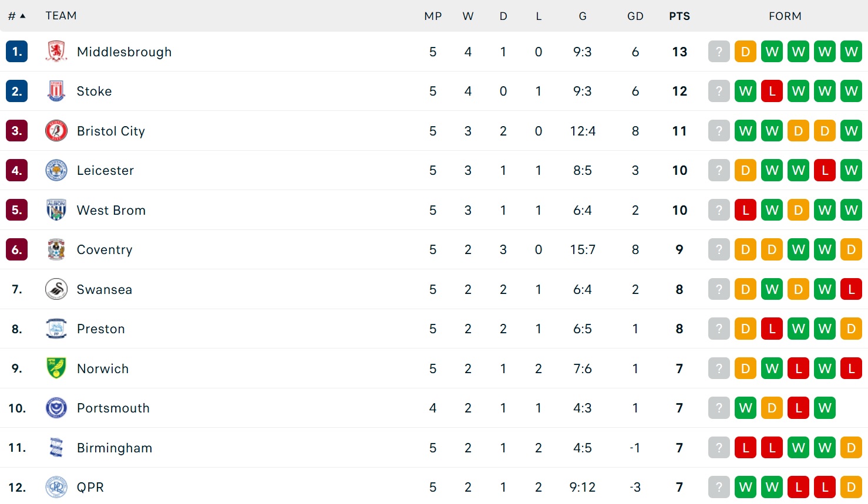Sort standings by the PTS column header
The image size is (868, 504).
point(679,16)
